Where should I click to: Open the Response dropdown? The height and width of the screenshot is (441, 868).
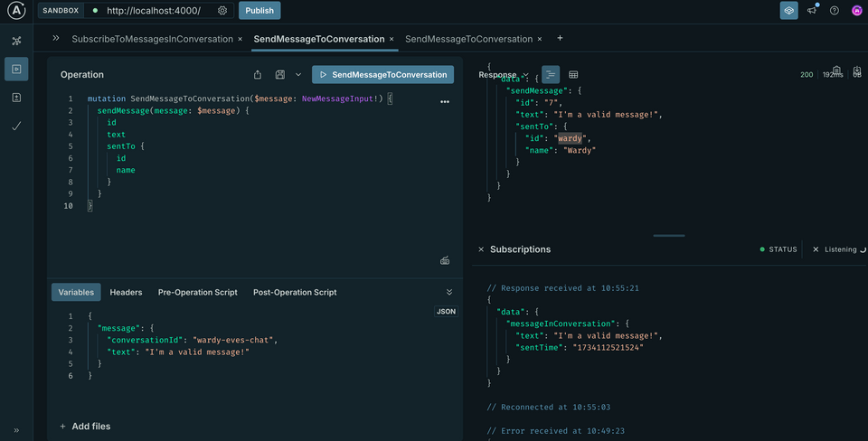[x=504, y=75]
